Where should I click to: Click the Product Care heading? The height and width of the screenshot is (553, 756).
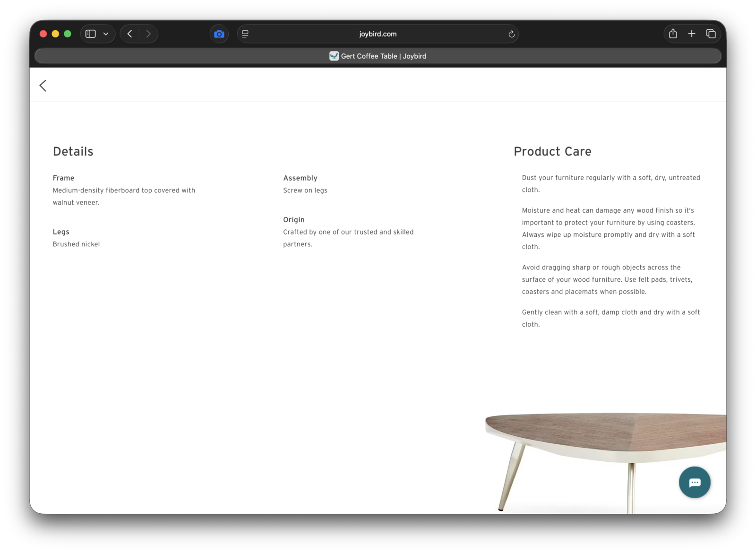coord(552,152)
